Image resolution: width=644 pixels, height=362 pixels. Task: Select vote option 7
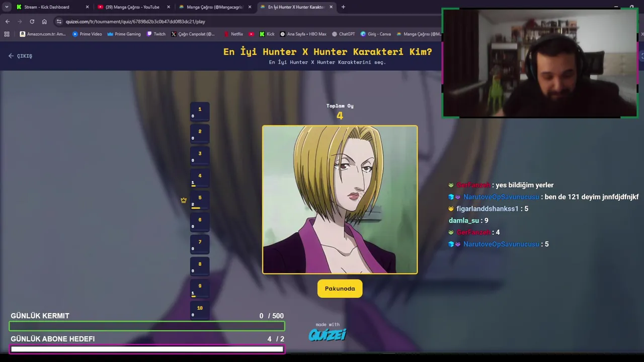(200, 244)
